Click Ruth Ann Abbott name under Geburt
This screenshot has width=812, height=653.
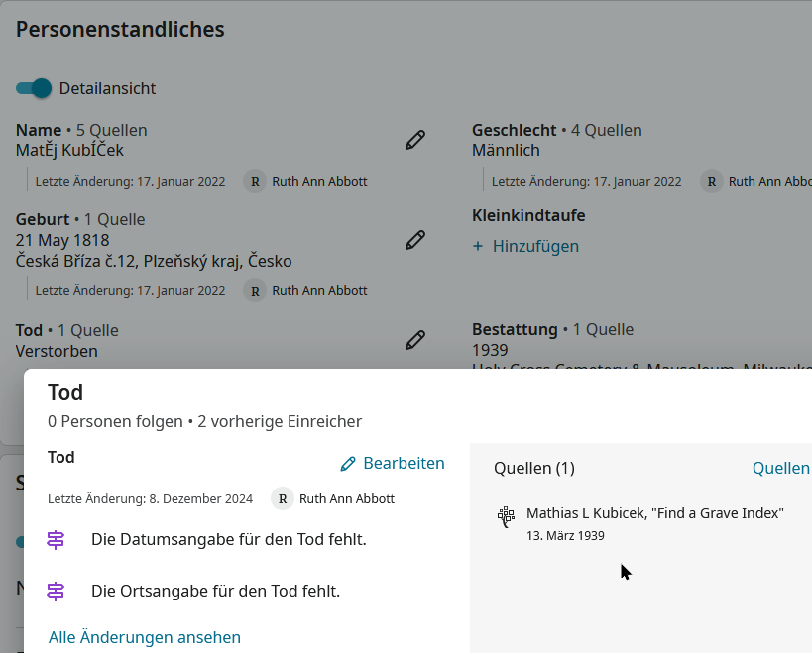tap(319, 291)
